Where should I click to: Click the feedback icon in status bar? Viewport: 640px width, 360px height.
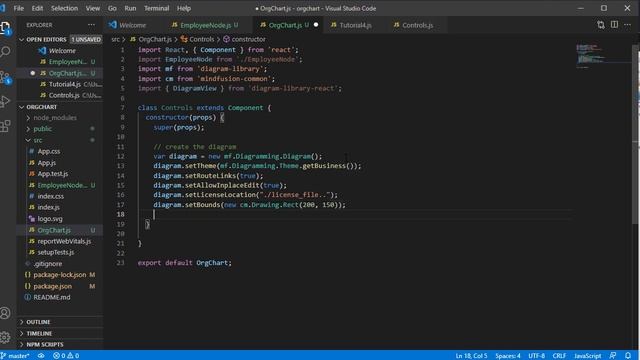click(613, 356)
